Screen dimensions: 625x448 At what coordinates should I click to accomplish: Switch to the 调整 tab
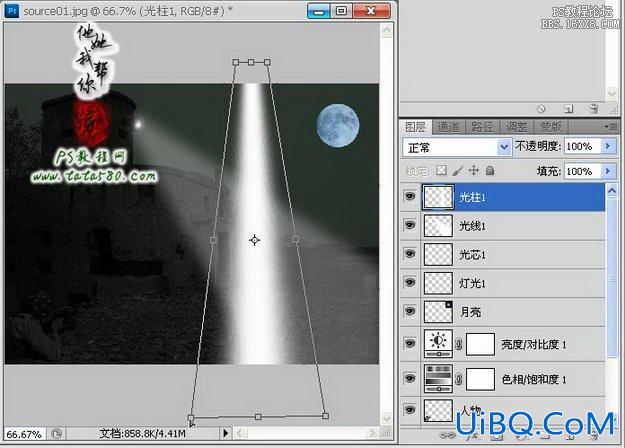coord(517,127)
